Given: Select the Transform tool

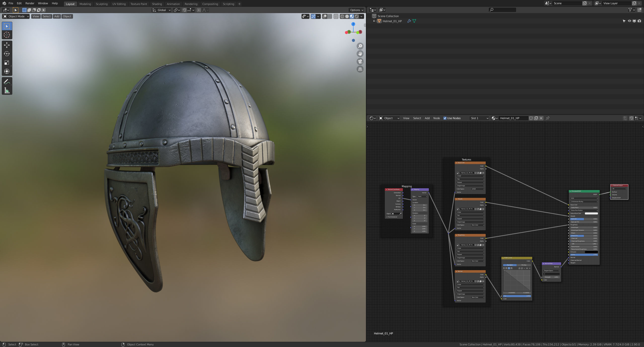Looking at the screenshot, I should pos(7,72).
